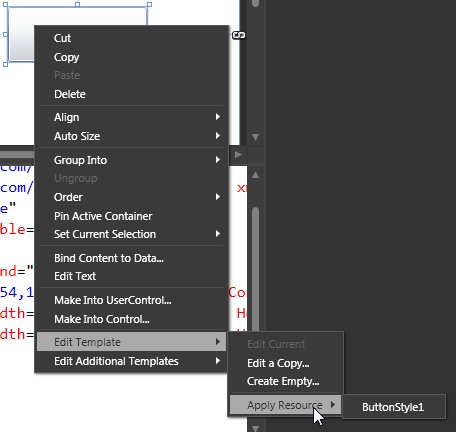Select the Delete menu entry
The image size is (456, 432).
[131, 94]
